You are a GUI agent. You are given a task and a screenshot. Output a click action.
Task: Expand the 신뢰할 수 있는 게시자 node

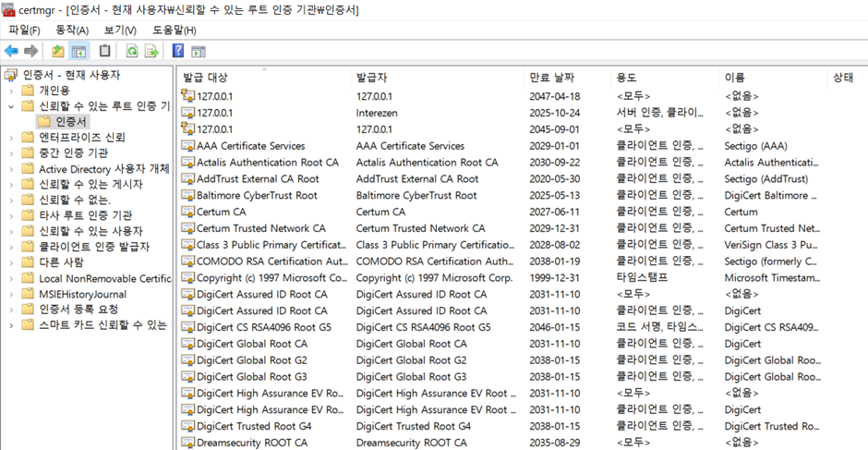(11, 185)
